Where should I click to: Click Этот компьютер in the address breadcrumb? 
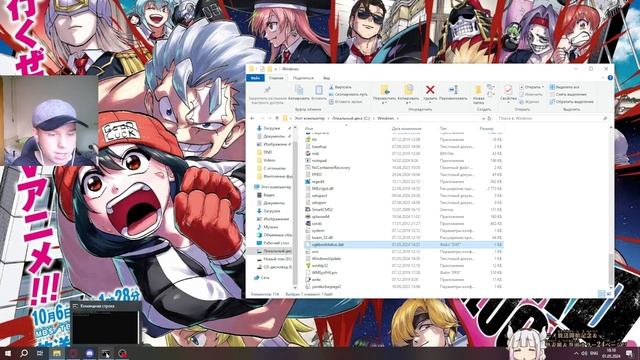(310, 118)
